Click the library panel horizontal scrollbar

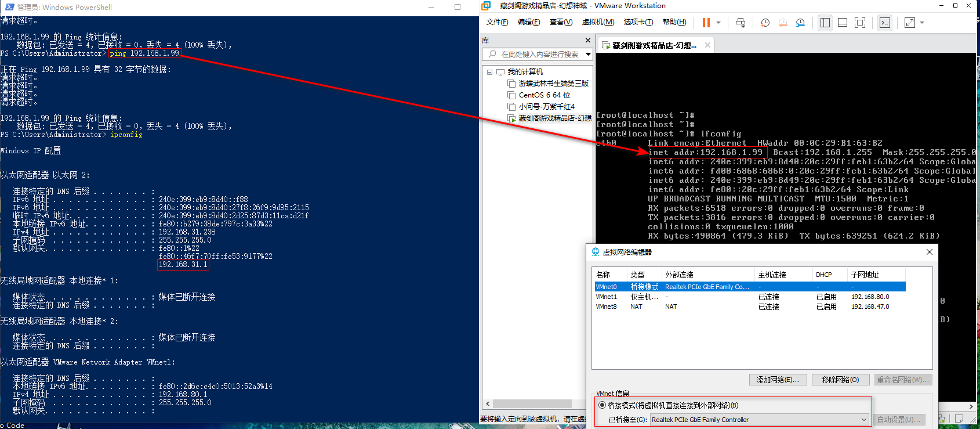pos(532,403)
